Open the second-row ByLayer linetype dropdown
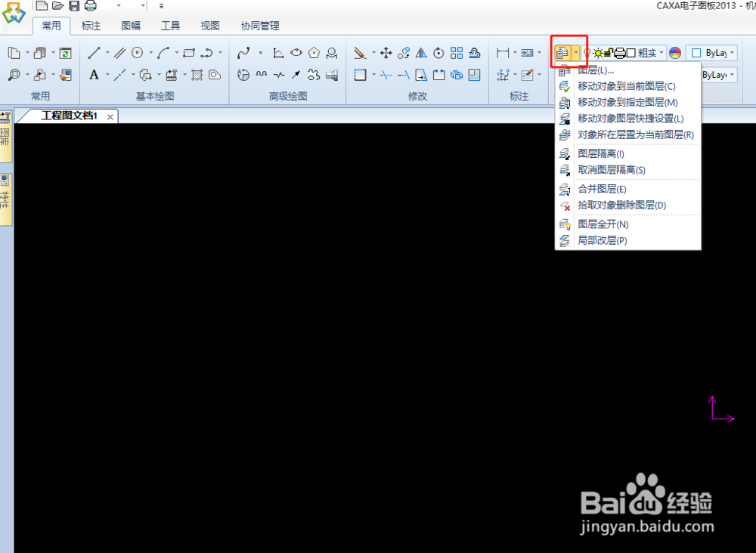 point(719,75)
